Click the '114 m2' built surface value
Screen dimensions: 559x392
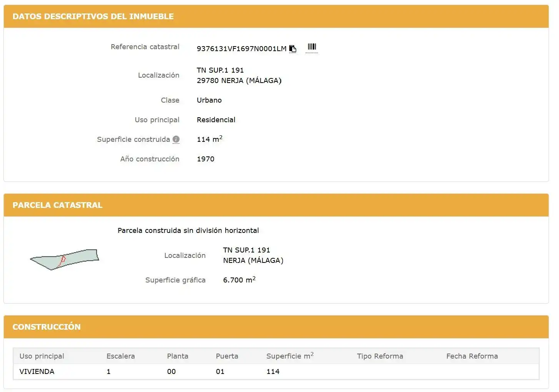(210, 139)
